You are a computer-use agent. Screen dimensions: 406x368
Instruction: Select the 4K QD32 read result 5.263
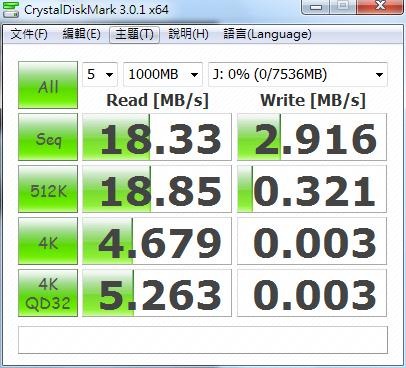pyautogui.click(x=157, y=293)
